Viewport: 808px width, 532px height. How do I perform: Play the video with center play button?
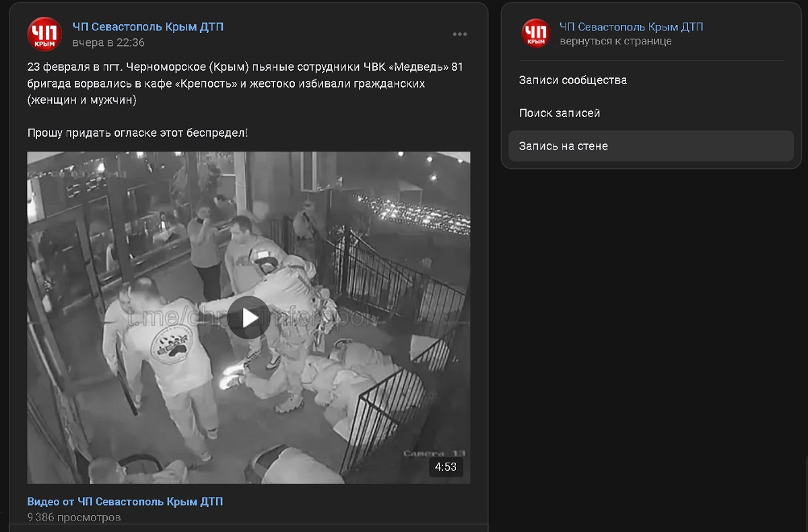[248, 317]
